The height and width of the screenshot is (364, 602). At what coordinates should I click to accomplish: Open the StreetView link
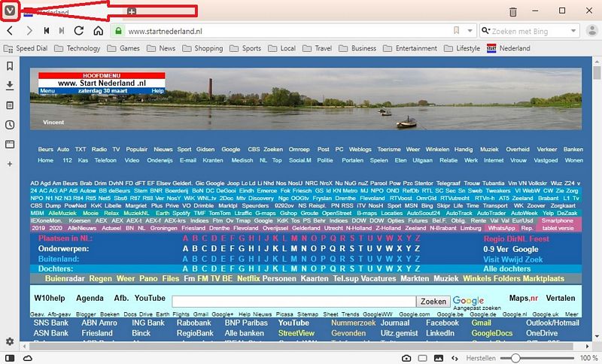point(296,333)
